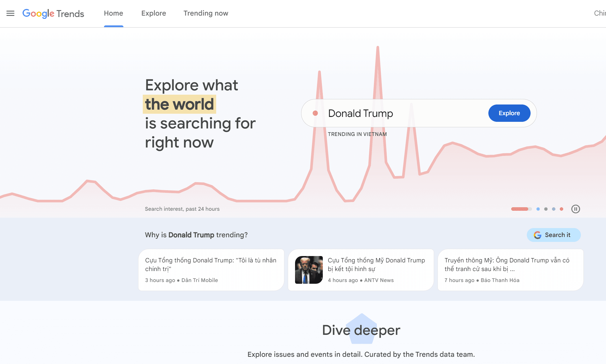The width and height of the screenshot is (606, 364).
Task: Jump to fourth blue carousel dot
Action: 554,209
